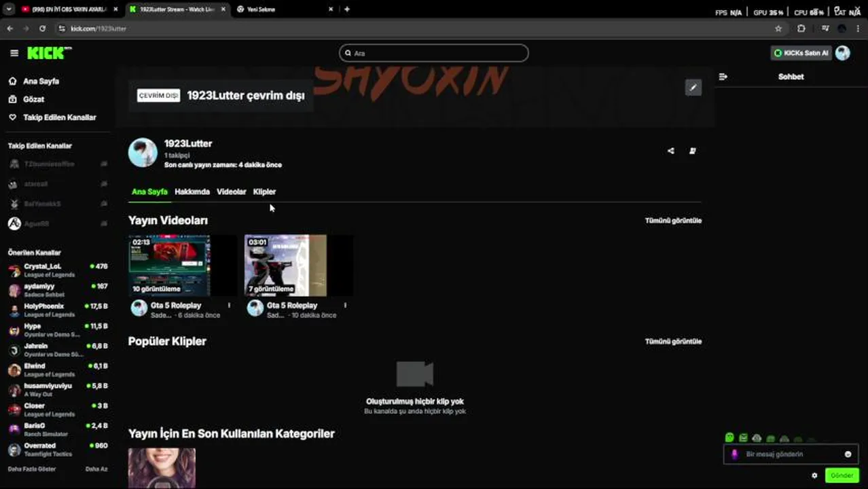
Task: Reload the page with the refresh icon
Action: 42,29
